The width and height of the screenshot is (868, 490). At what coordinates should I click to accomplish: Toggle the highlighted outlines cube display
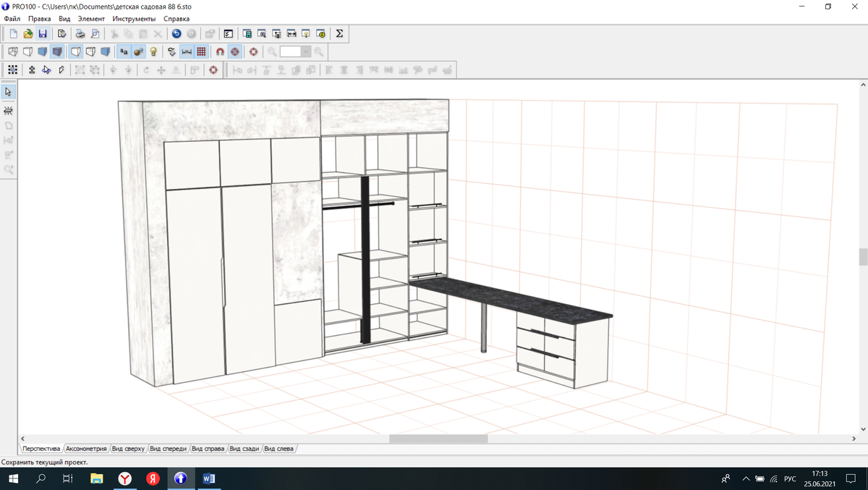76,51
